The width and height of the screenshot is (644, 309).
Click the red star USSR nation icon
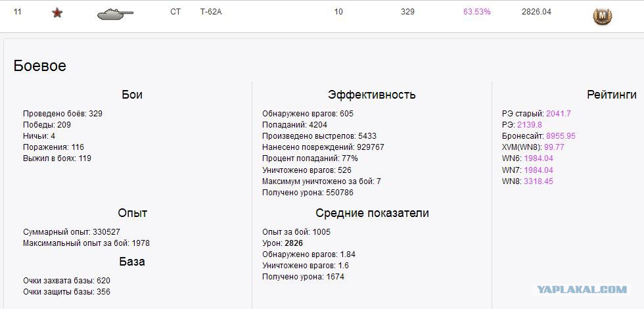57,12
